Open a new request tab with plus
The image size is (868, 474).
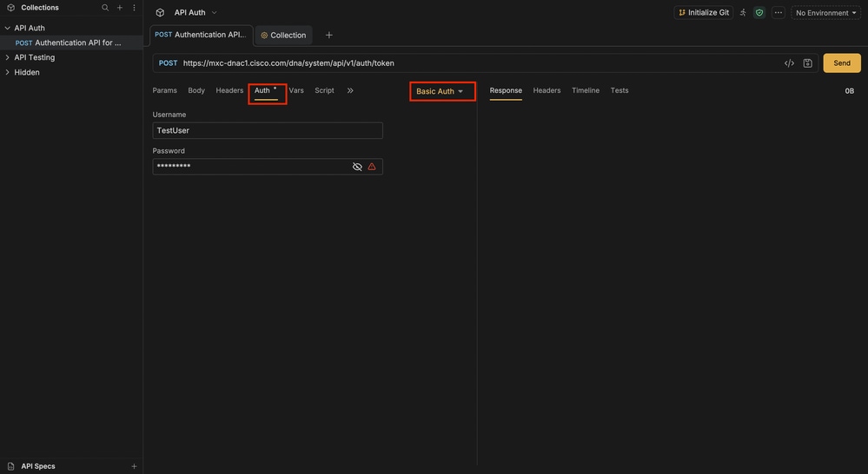[328, 35]
